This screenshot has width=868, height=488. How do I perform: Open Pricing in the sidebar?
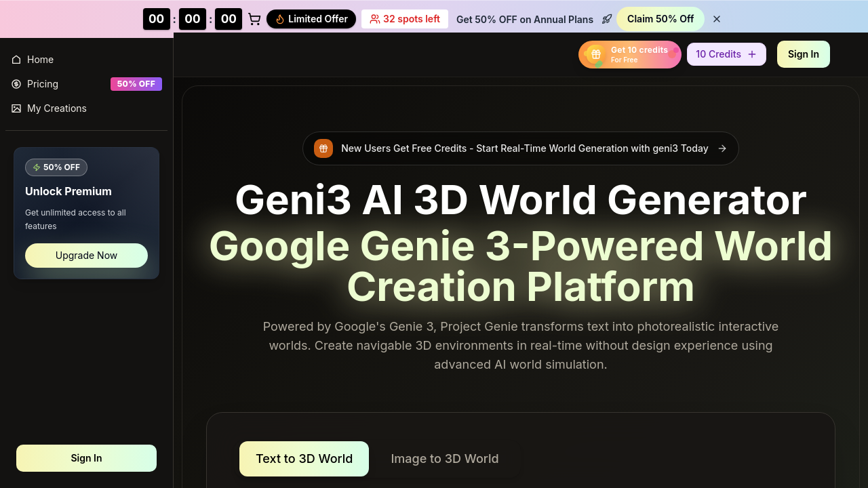[x=86, y=84]
